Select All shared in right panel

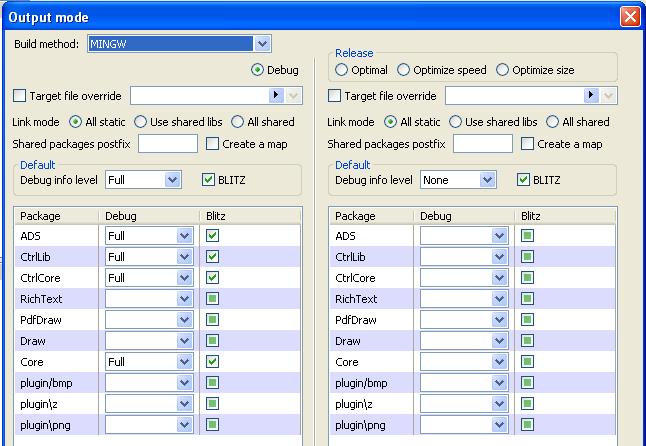[x=553, y=122]
